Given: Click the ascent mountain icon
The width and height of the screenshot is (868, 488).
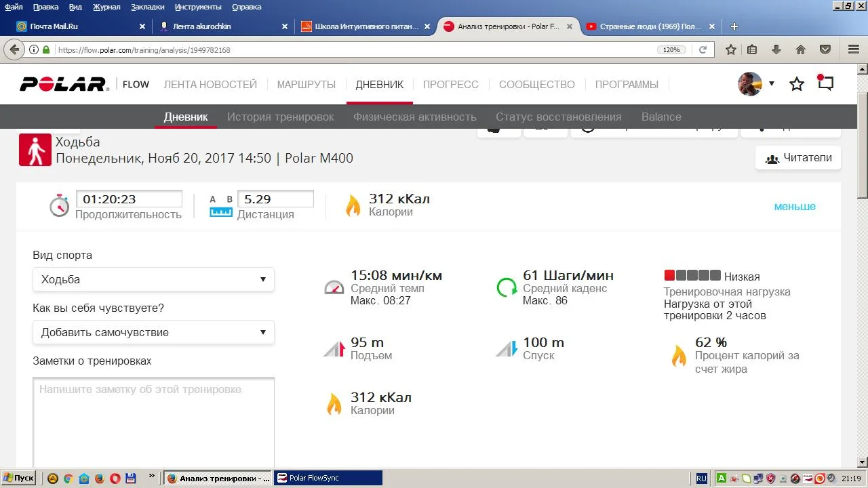Looking at the screenshot, I should point(334,349).
